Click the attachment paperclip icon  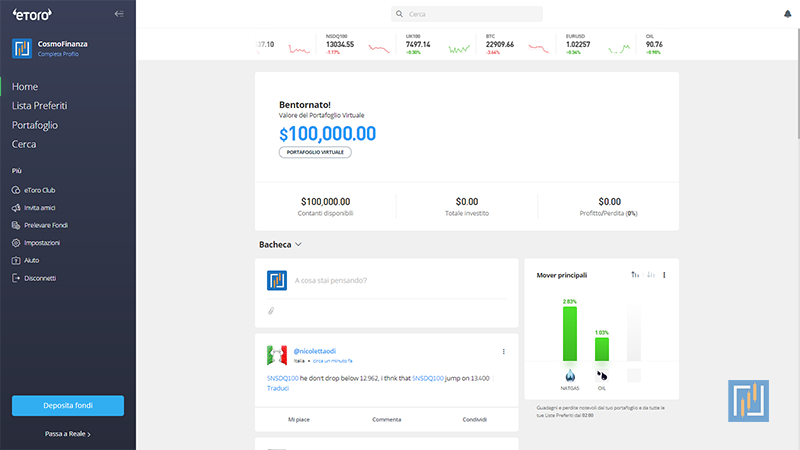pos(271,311)
